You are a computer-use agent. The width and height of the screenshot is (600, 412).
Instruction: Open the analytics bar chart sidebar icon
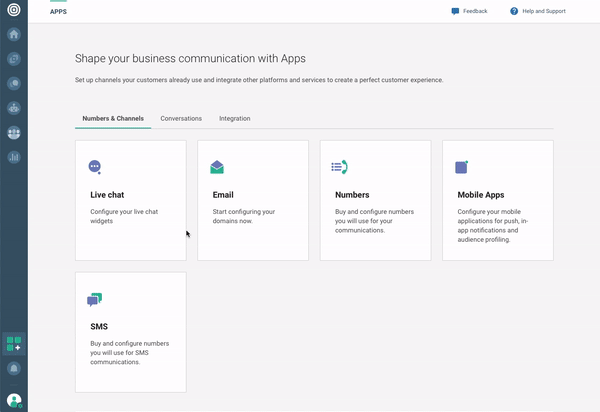click(x=14, y=157)
